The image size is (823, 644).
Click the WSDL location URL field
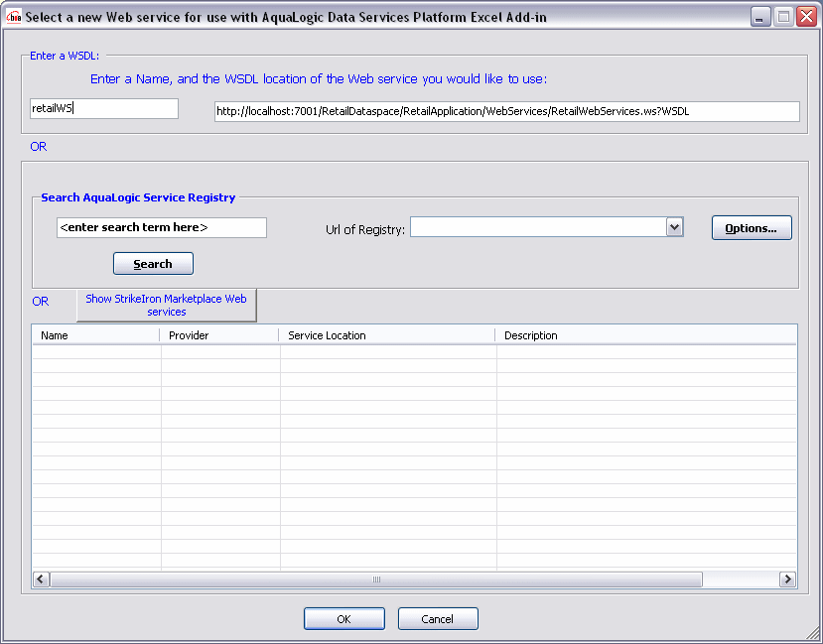pos(507,111)
